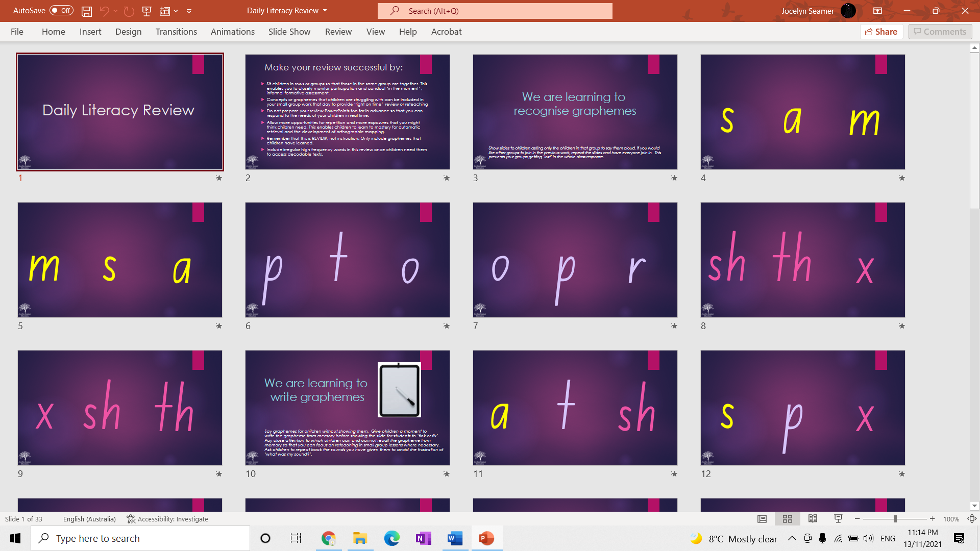Click the volume speaker tray icon
The height and width of the screenshot is (551, 980).
coord(868,538)
